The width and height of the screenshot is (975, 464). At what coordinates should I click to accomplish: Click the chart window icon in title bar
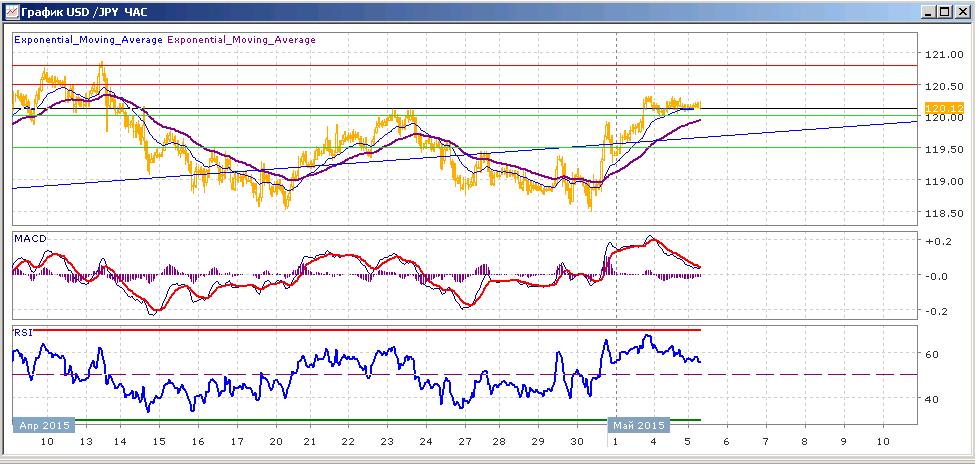(x=11, y=11)
